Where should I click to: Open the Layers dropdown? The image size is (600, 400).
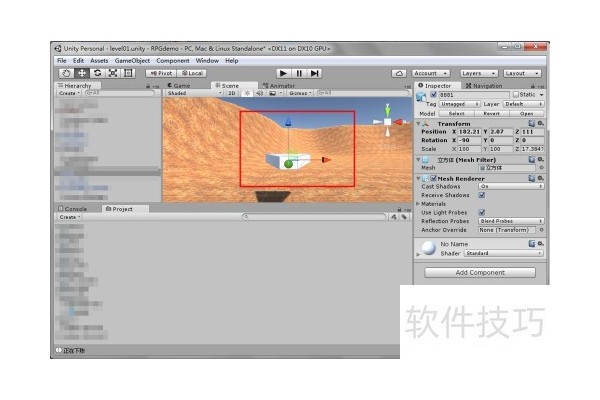click(478, 73)
